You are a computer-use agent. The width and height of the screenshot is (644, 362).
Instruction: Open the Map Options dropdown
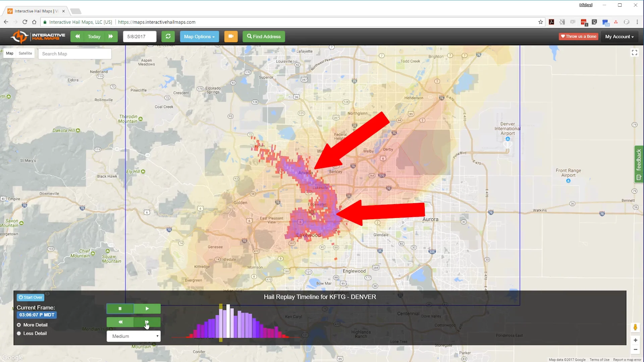(x=199, y=37)
